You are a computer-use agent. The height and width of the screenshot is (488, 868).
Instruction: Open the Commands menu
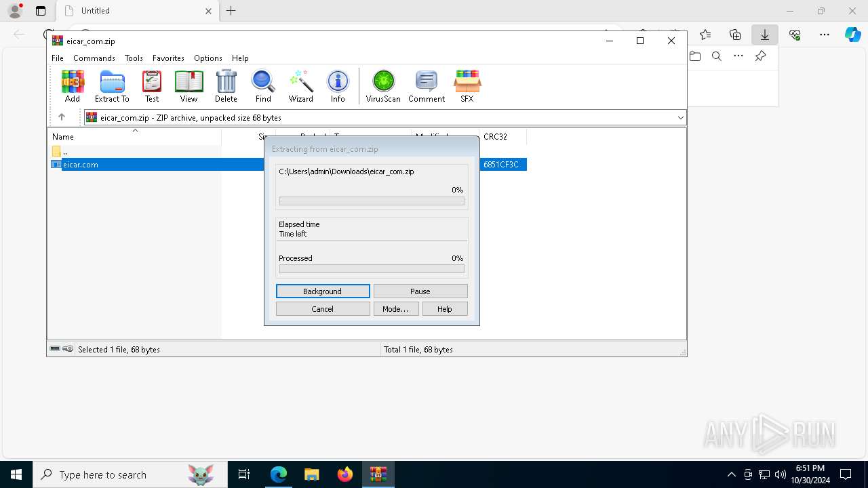click(x=94, y=58)
